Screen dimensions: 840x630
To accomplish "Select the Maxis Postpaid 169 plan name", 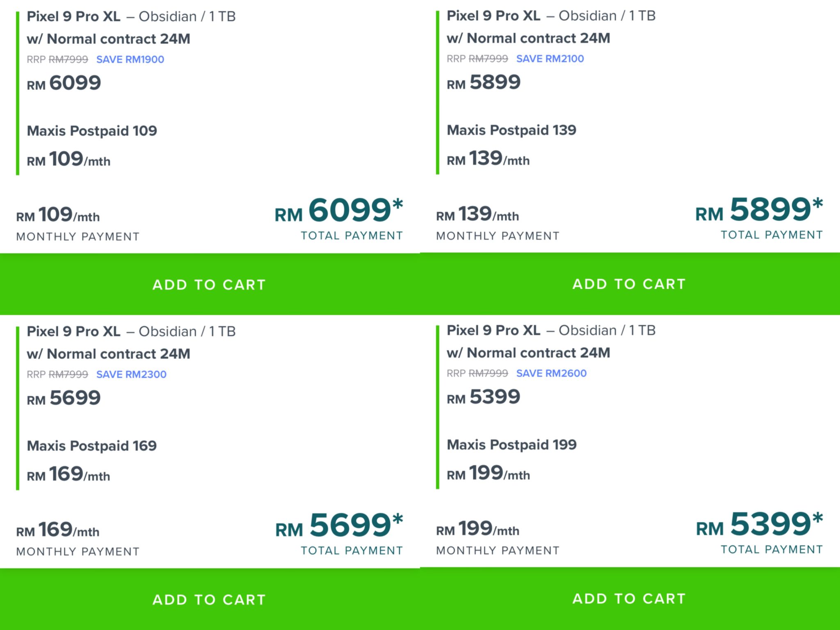I will point(92,446).
